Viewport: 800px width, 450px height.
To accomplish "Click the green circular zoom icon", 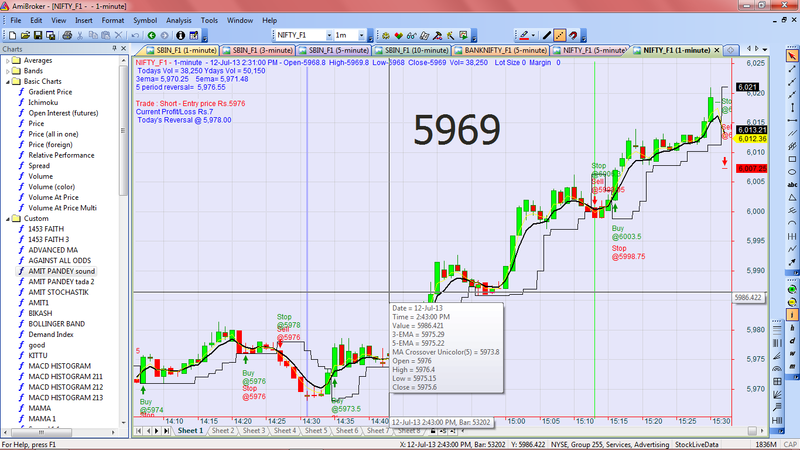I will point(792,289).
